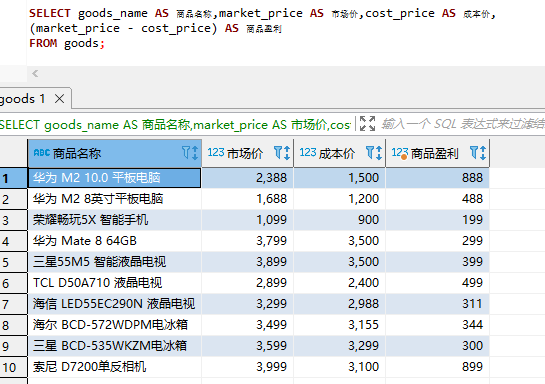Click the SQL filter expression input field
The image size is (545, 384).
coord(462,124)
